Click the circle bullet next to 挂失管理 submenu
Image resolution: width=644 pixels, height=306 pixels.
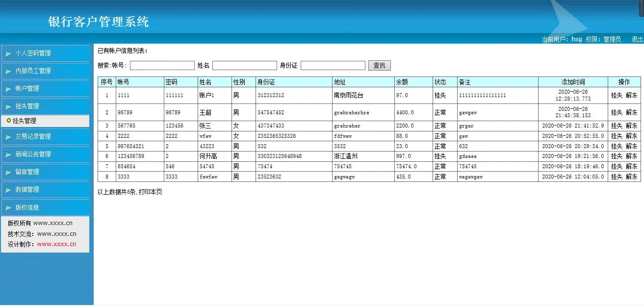pyautogui.click(x=9, y=121)
